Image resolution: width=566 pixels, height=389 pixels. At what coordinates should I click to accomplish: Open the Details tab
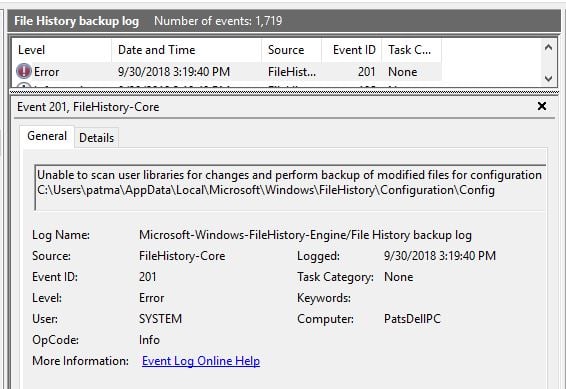tap(96, 138)
